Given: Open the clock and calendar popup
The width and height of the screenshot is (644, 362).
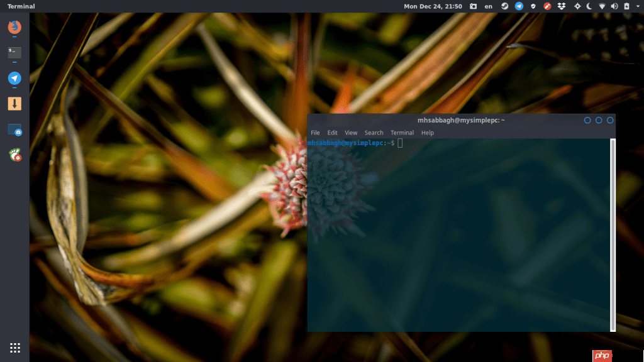Looking at the screenshot, I should coord(433,6).
